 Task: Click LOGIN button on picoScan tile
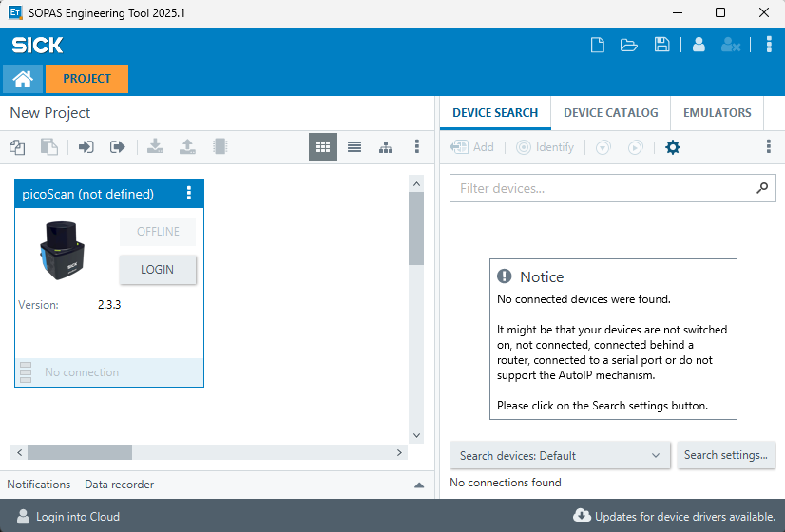157,270
